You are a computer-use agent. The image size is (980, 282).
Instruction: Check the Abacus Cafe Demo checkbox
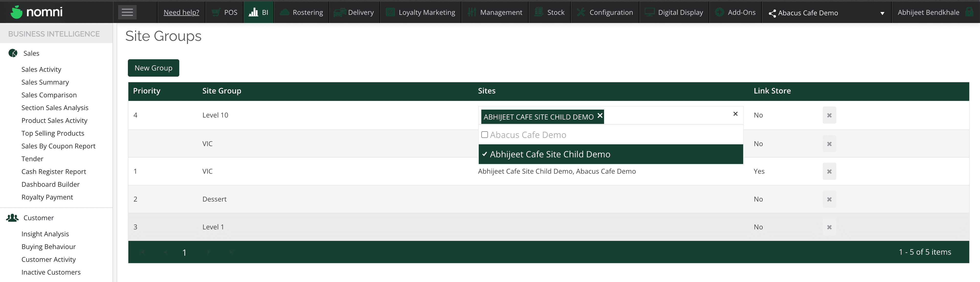484,135
